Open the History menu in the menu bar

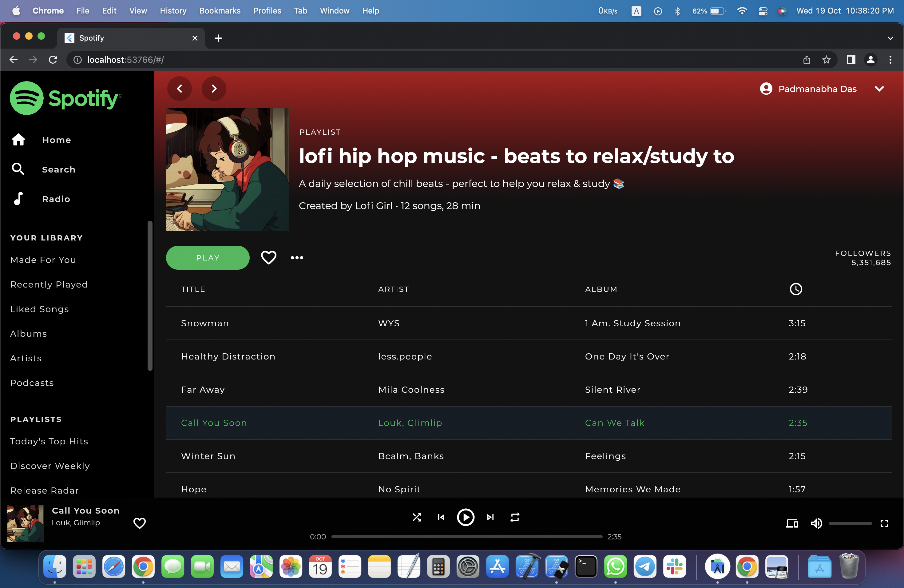pos(173,11)
